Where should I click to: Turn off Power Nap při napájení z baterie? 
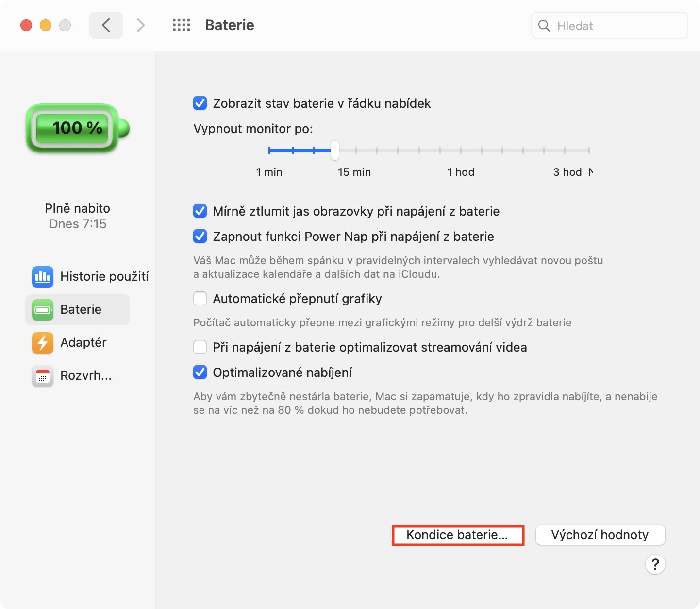point(200,237)
